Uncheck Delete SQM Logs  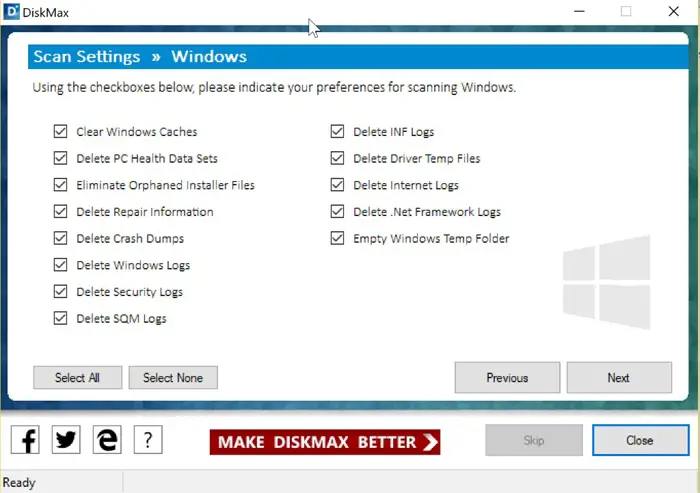(60, 318)
